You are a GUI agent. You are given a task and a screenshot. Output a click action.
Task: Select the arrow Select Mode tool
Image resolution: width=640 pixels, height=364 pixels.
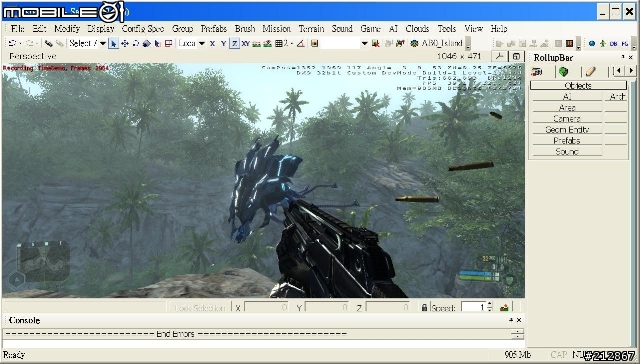(113, 43)
